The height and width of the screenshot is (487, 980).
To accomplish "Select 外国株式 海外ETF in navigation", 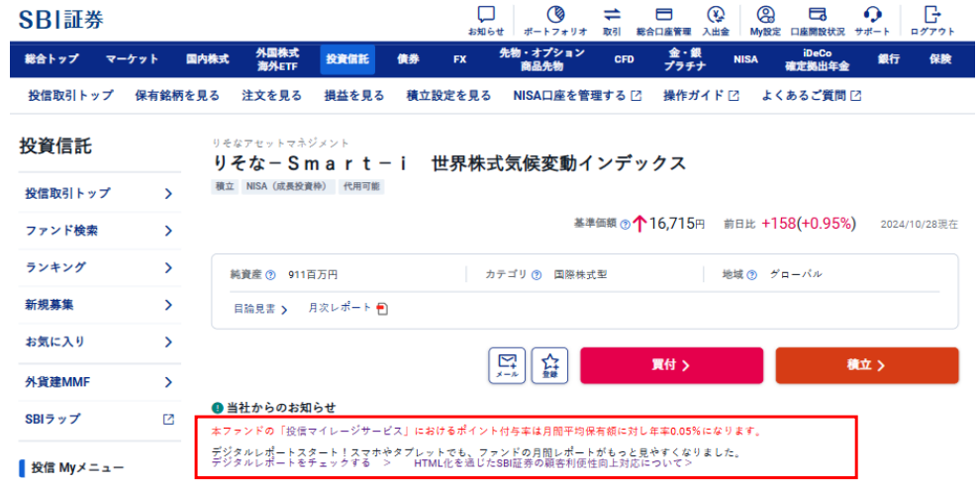I will (277, 59).
